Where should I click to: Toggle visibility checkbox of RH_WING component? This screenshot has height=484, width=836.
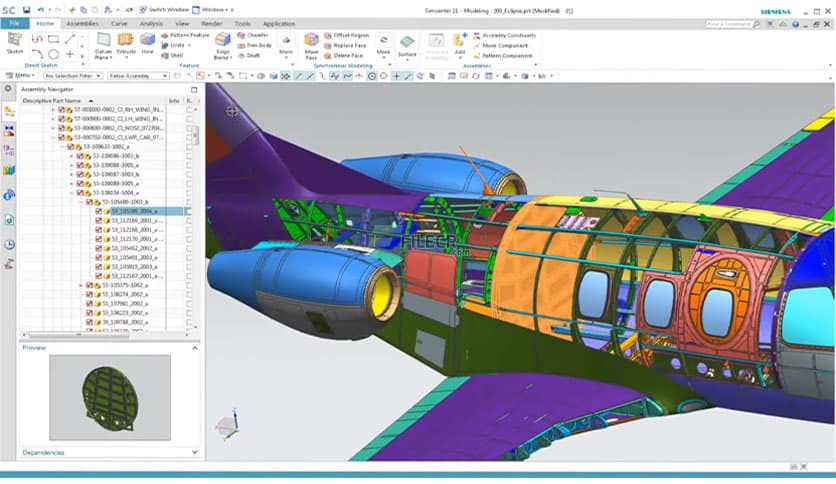(x=61, y=110)
